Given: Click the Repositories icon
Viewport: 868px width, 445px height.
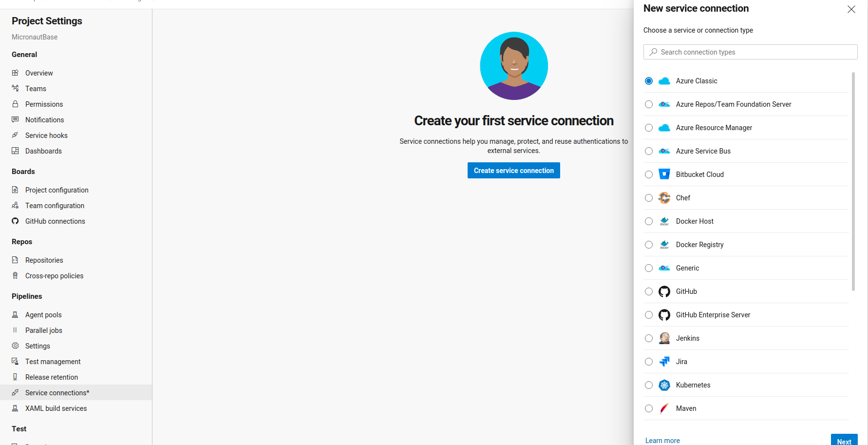Looking at the screenshot, I should pos(15,260).
